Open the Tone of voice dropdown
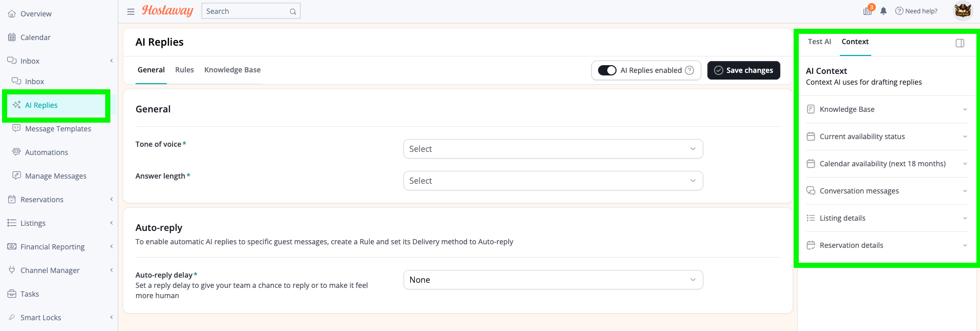Viewport: 980px width, 331px height. (553, 149)
